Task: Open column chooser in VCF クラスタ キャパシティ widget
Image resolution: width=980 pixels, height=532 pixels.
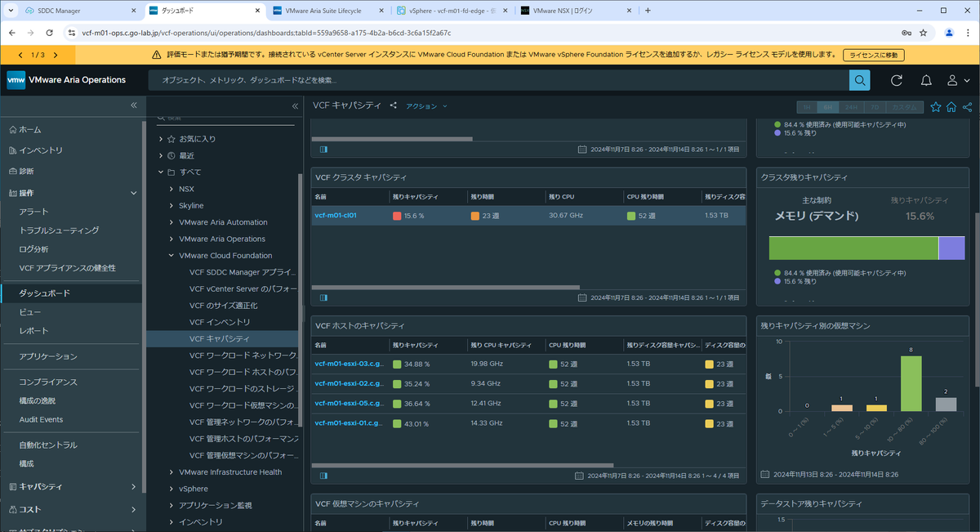Action: (x=323, y=297)
